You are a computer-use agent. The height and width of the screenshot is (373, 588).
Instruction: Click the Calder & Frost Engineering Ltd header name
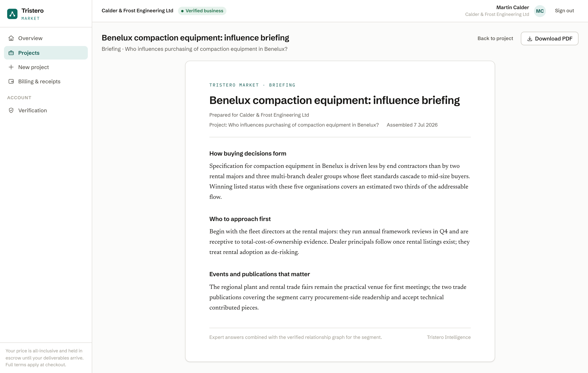click(137, 11)
